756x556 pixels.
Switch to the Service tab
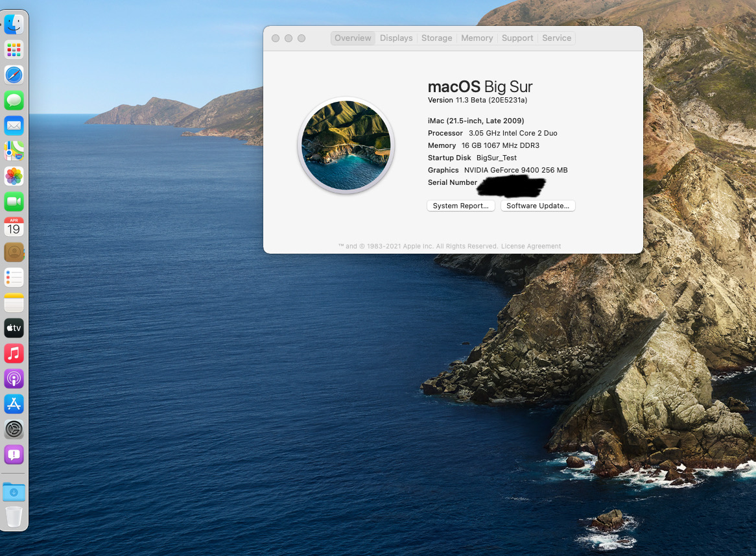tap(556, 38)
